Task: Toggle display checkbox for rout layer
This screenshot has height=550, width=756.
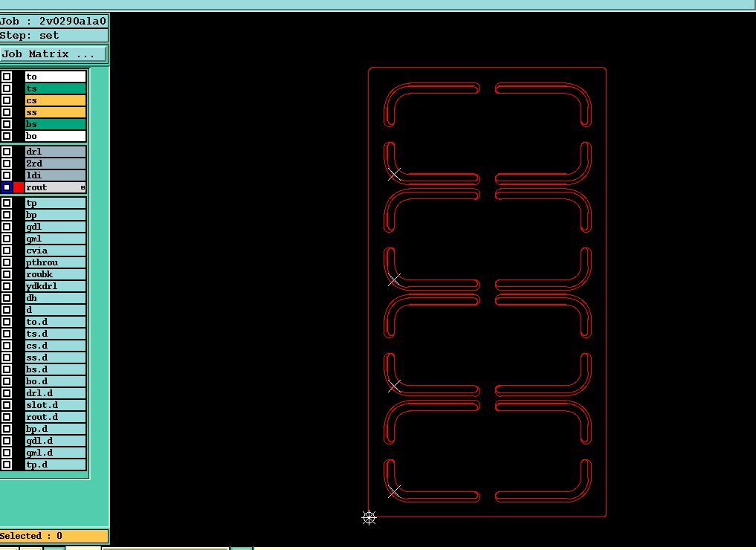Action: pos(7,187)
